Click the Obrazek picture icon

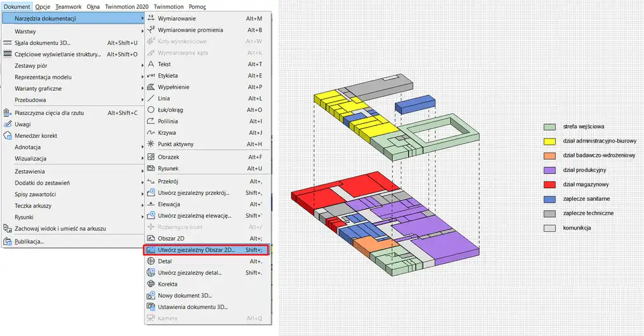[151, 157]
